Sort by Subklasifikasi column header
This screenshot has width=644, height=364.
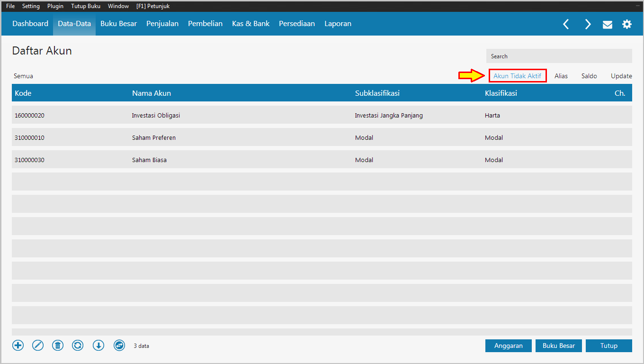point(377,93)
